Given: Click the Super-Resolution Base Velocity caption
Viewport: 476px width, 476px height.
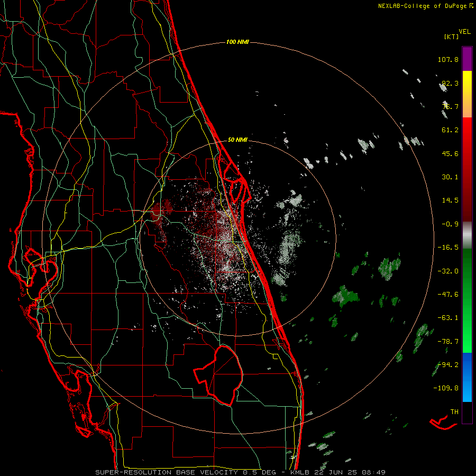Looking at the screenshot, I should (x=241, y=472).
